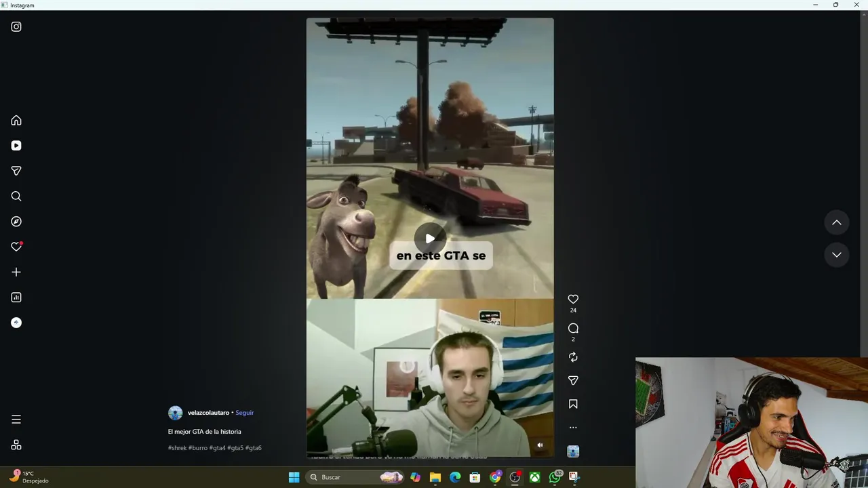Image resolution: width=868 pixels, height=488 pixels.
Task: Go to next reel with down chevron
Action: point(837,255)
